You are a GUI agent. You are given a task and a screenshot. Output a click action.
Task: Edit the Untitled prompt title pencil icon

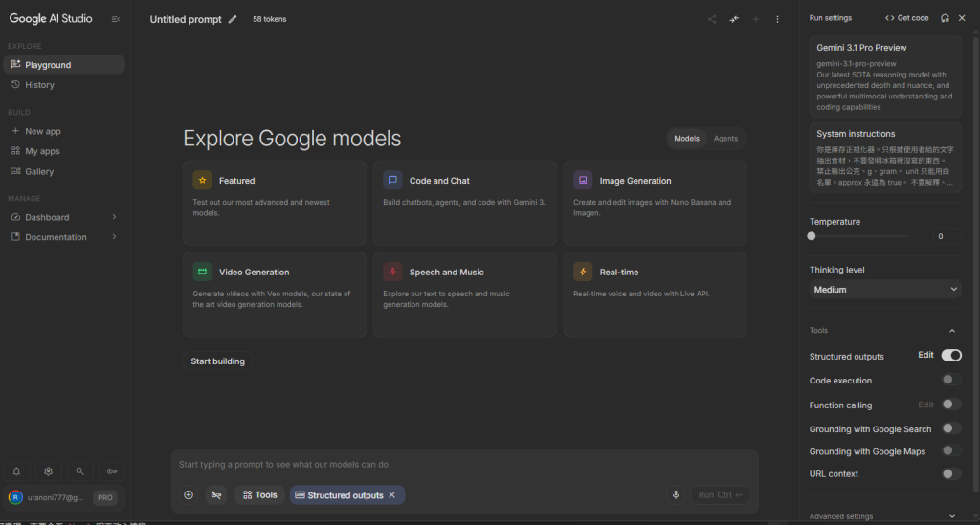click(x=233, y=19)
